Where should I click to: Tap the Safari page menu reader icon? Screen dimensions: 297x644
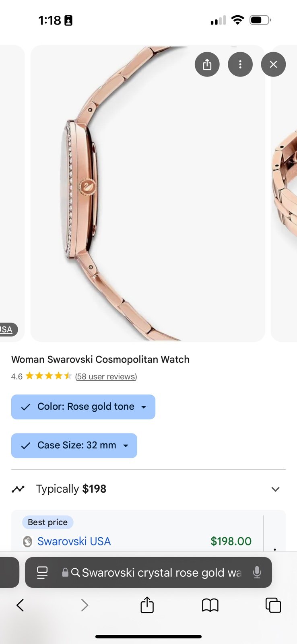click(x=42, y=572)
